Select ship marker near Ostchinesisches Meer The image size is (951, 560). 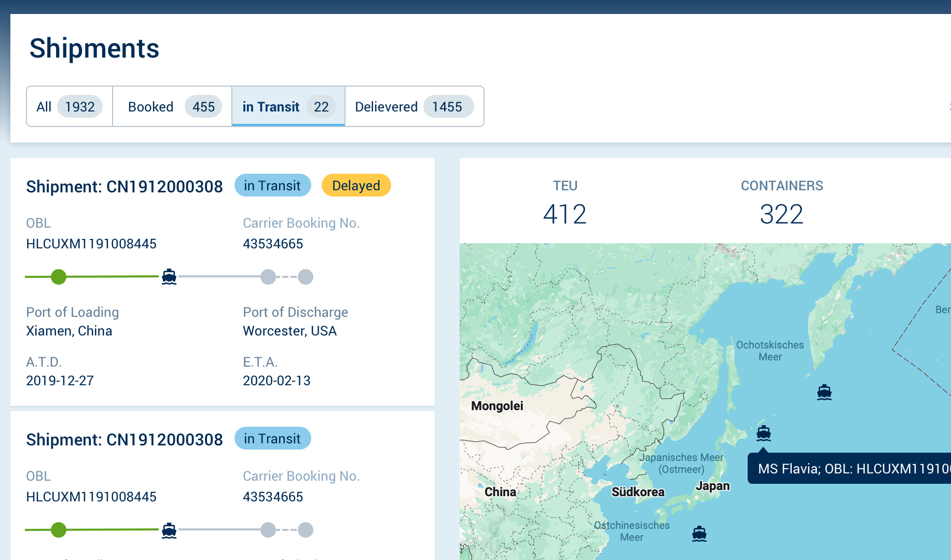pyautogui.click(x=699, y=534)
